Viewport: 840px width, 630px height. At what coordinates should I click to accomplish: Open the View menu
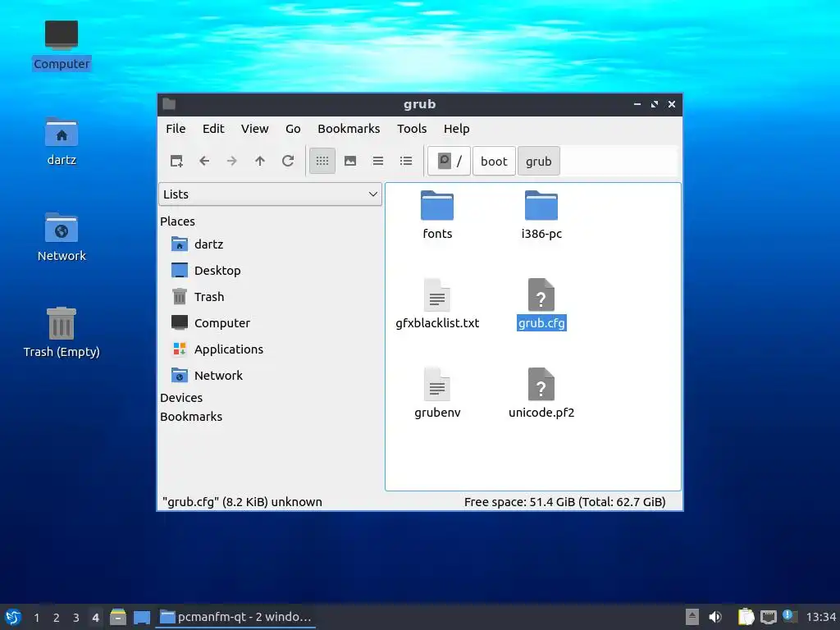[254, 129]
